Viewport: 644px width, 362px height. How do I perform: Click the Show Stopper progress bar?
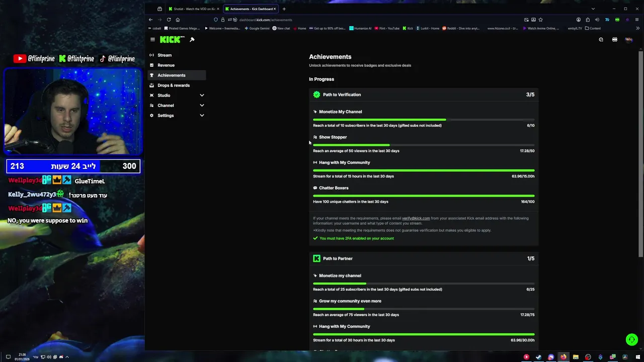424,145
